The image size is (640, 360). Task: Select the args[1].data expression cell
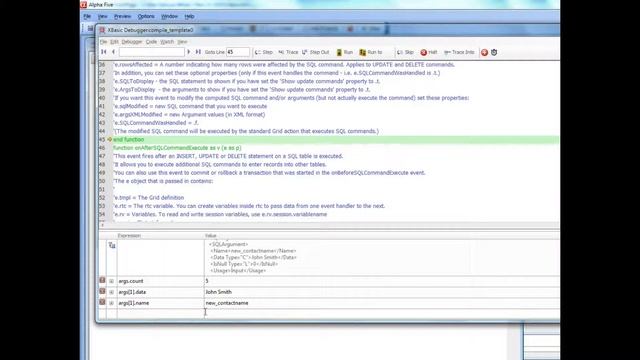tap(160, 292)
